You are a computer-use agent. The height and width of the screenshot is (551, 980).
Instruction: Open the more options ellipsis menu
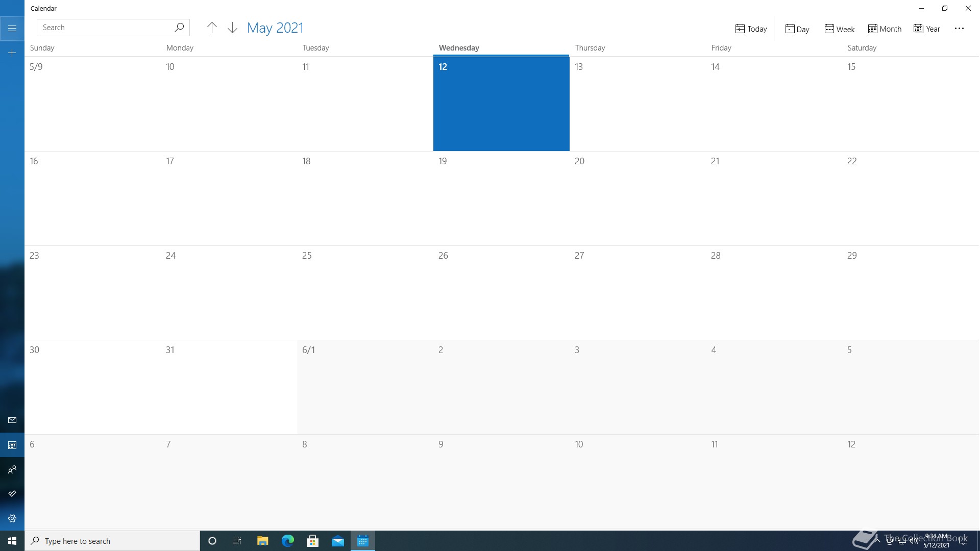pos(959,29)
